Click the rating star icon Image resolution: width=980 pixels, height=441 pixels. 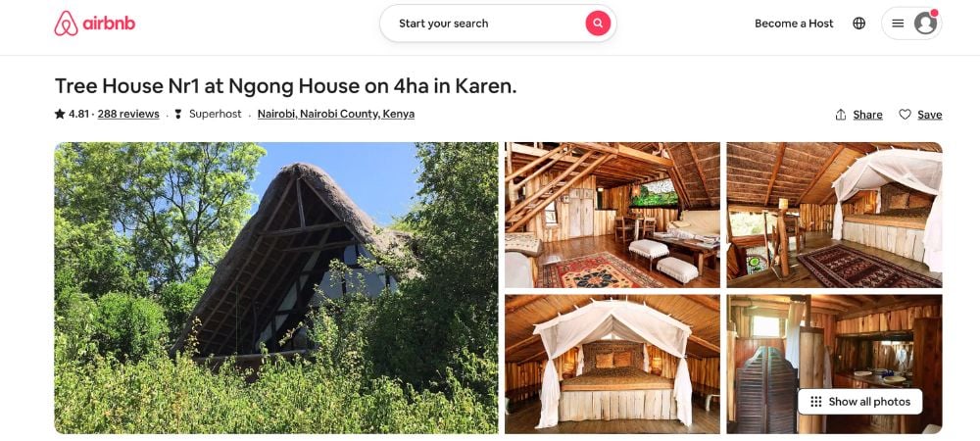coord(60,114)
